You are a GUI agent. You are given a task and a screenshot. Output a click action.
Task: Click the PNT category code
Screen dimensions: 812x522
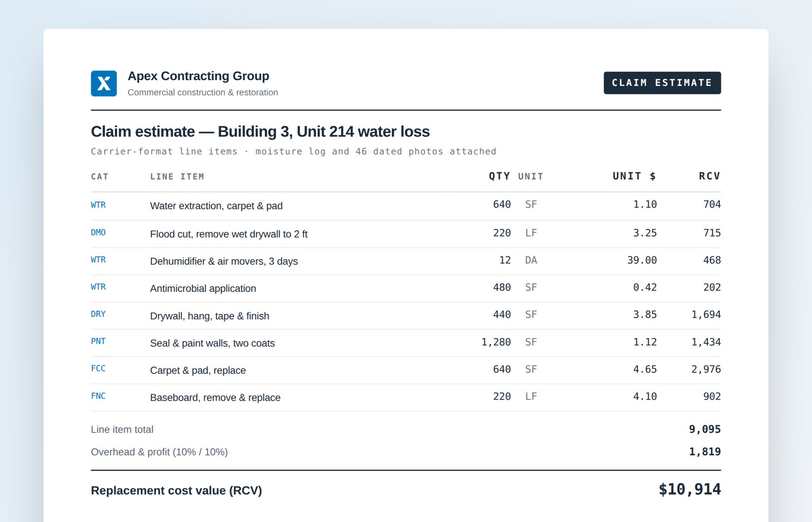point(98,341)
